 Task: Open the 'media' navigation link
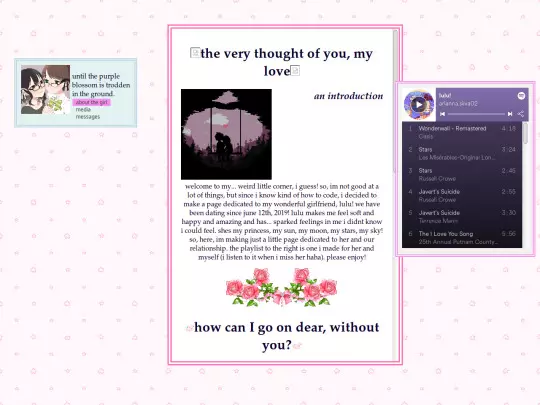coord(83,110)
